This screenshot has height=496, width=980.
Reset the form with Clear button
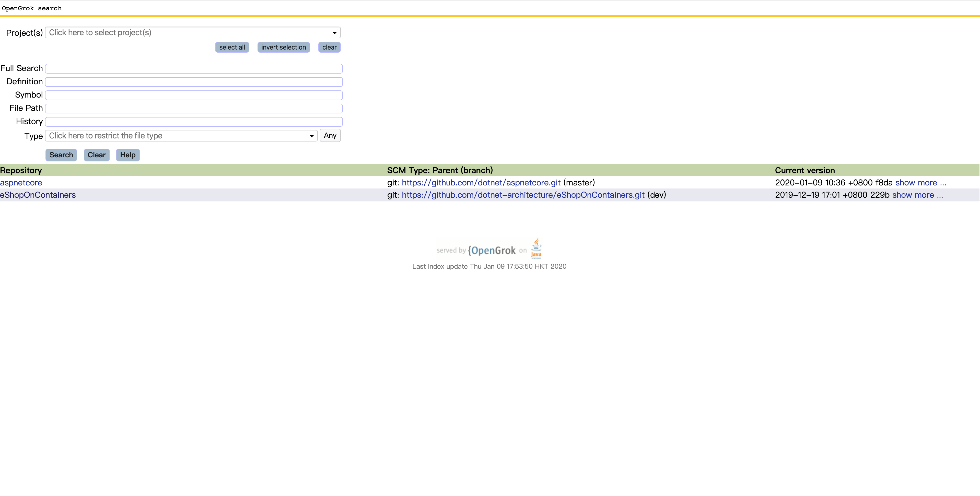(96, 155)
